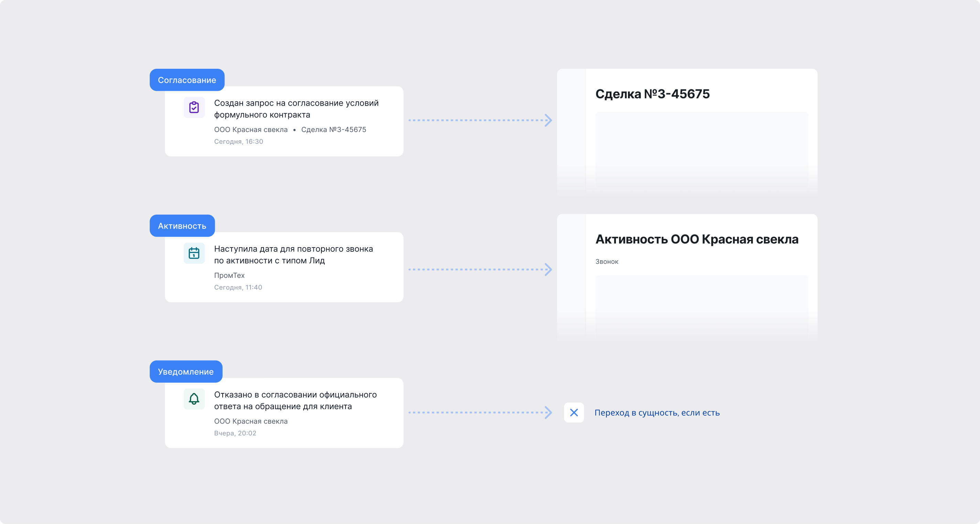Select the Уведомление tag label
Image resolution: width=980 pixels, height=524 pixels.
(186, 372)
